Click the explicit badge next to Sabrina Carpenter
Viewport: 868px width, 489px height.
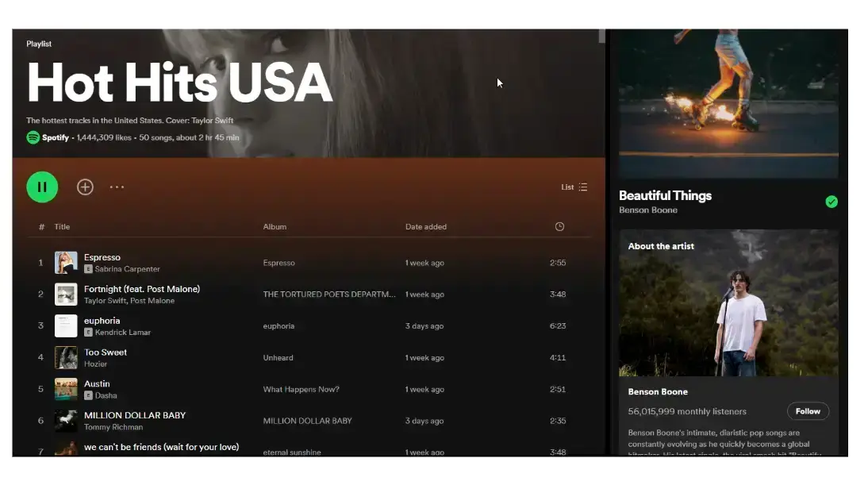pos(87,269)
